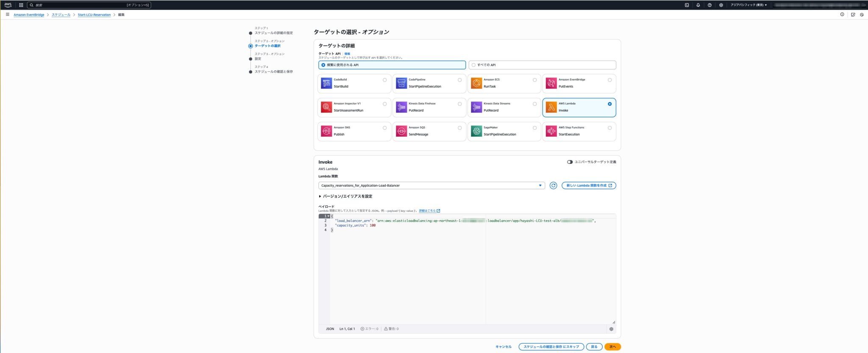This screenshot has height=353, width=868.
Task: Open the スケジュール breadcrumb link
Action: [61, 15]
